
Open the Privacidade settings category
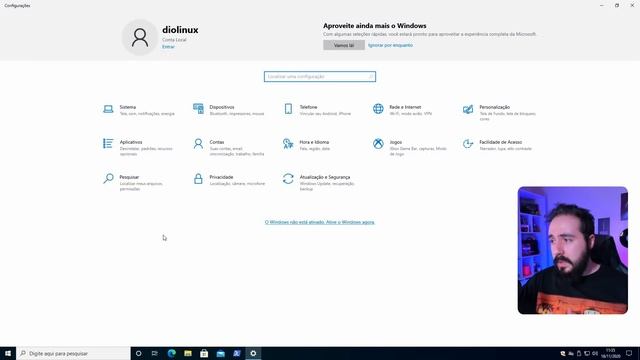tap(229, 180)
